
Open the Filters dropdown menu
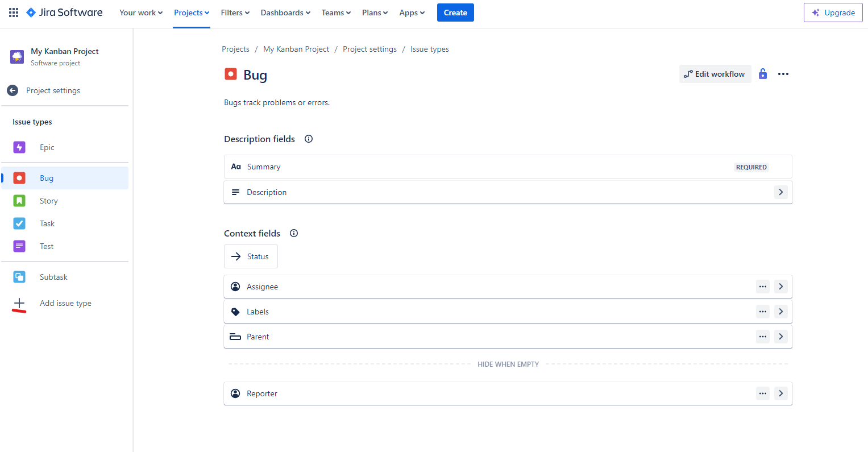tap(235, 13)
